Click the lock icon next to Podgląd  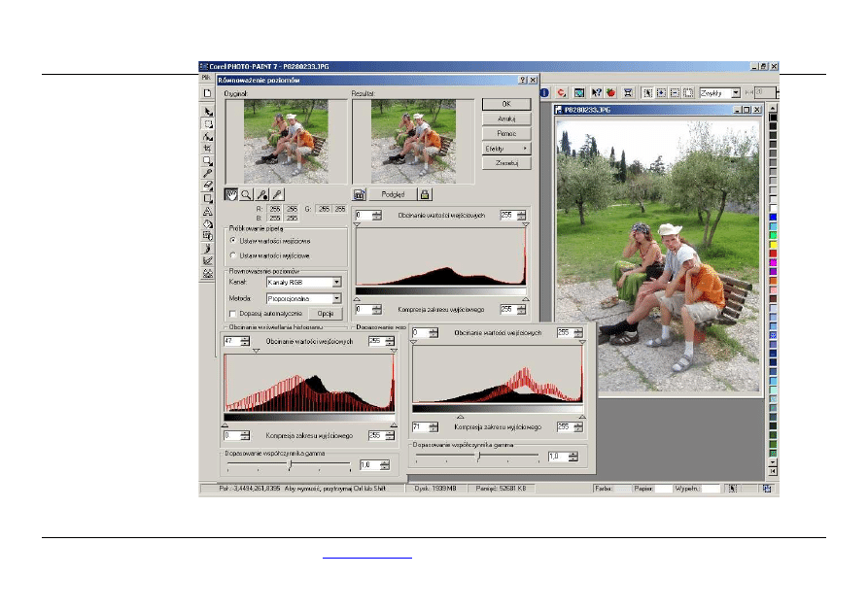(425, 194)
